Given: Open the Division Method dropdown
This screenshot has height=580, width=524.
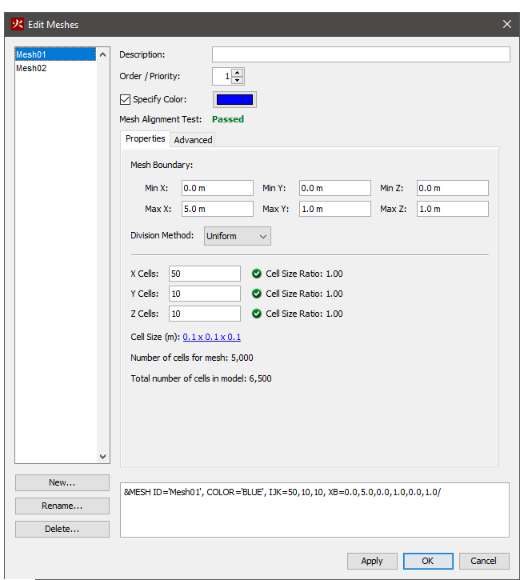Looking at the screenshot, I should 237,236.
